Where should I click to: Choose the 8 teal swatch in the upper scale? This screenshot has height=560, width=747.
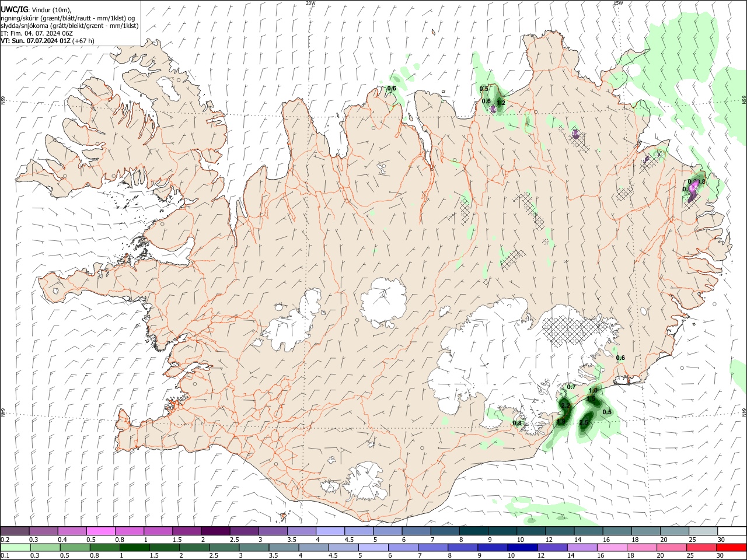473,531
